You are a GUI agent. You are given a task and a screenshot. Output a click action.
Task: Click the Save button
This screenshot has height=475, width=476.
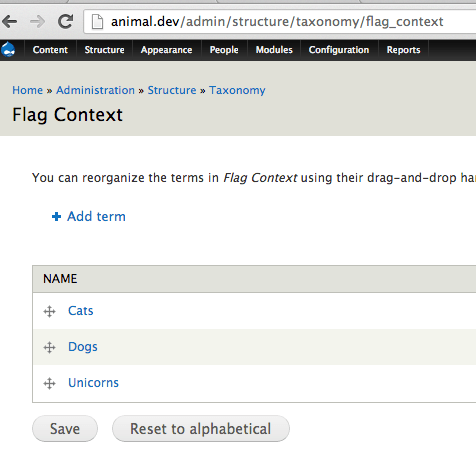tap(65, 429)
